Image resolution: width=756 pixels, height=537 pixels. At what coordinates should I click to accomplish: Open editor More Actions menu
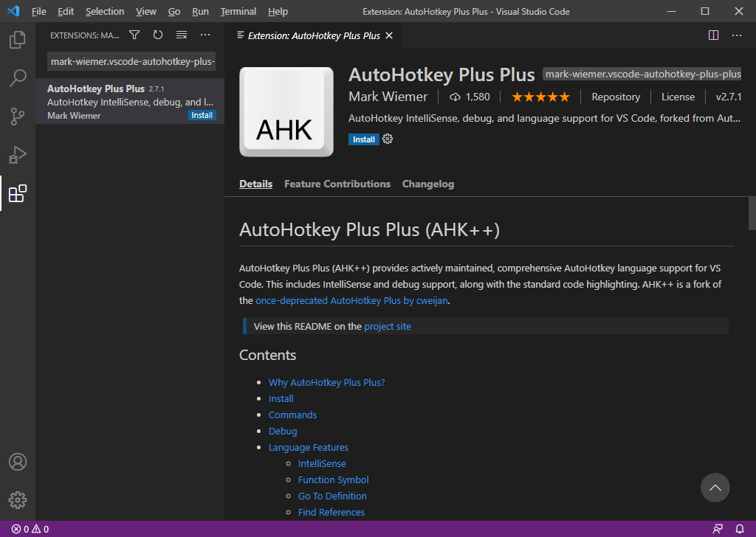[x=736, y=35]
